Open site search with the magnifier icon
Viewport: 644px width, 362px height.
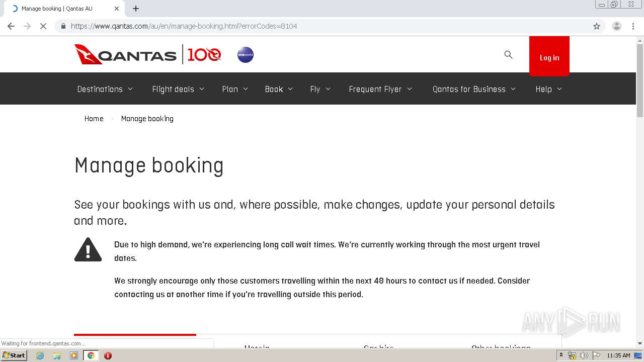508,55
